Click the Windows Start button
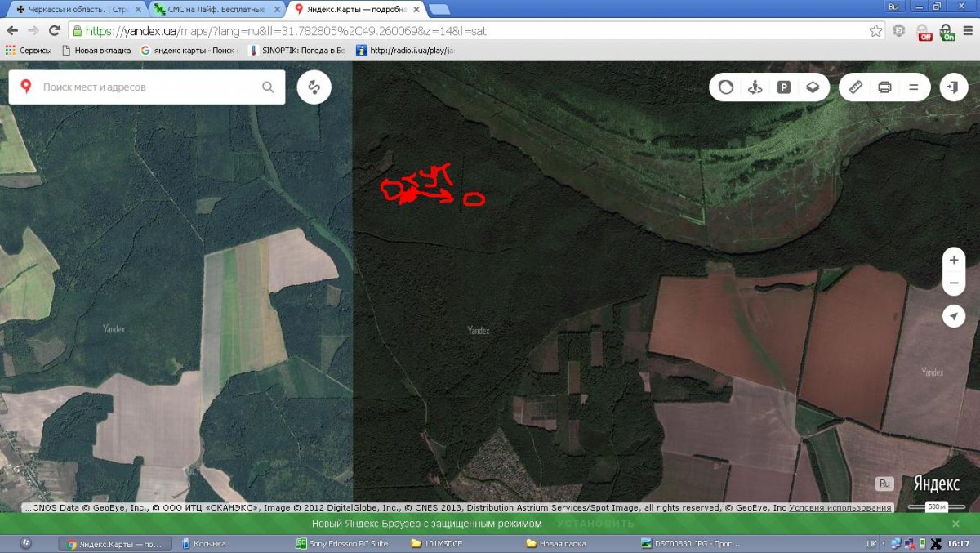Viewport: 980px width, 553px height. pos(24,543)
